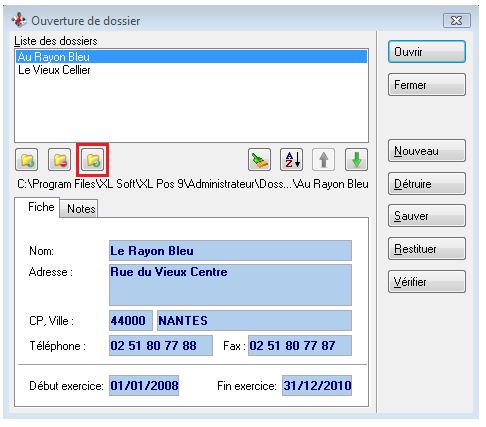This screenshot has height=427, width=486.
Task: Click the Restituer button
Action: click(x=427, y=249)
